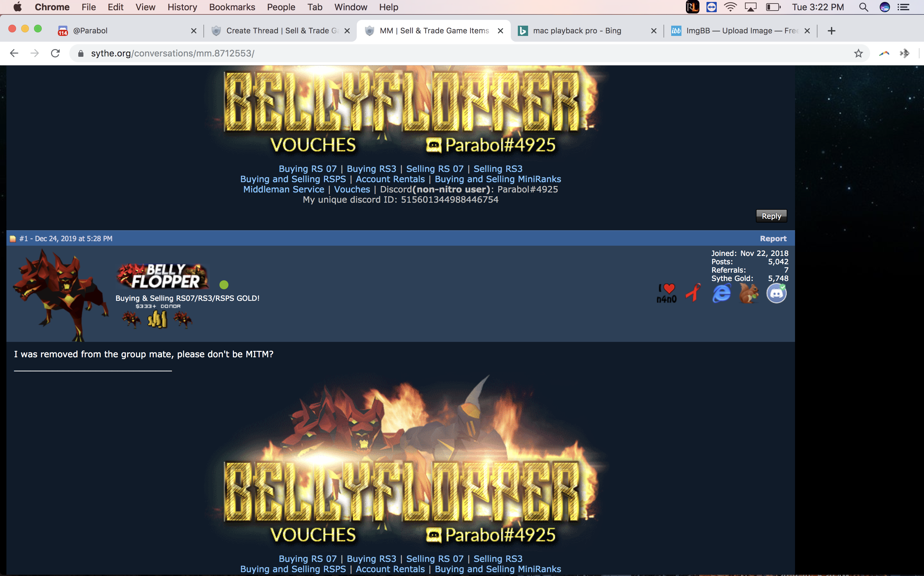Open the History menu

tap(182, 7)
